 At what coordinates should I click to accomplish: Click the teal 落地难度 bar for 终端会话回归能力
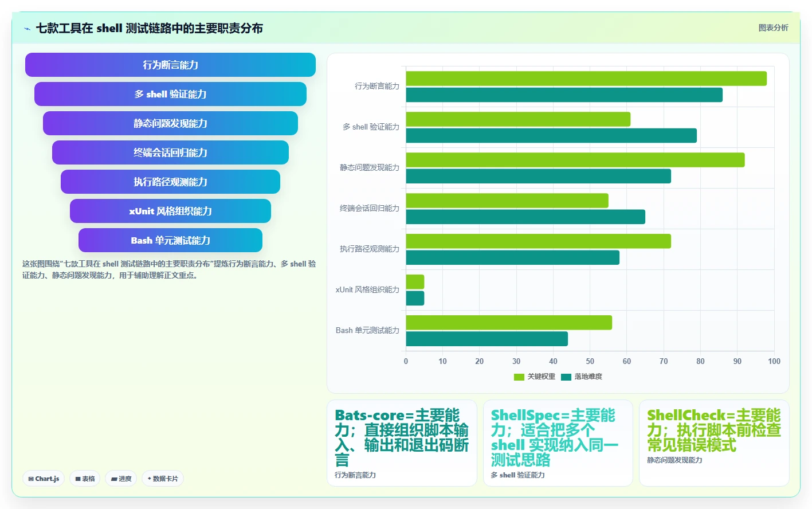coord(525,217)
